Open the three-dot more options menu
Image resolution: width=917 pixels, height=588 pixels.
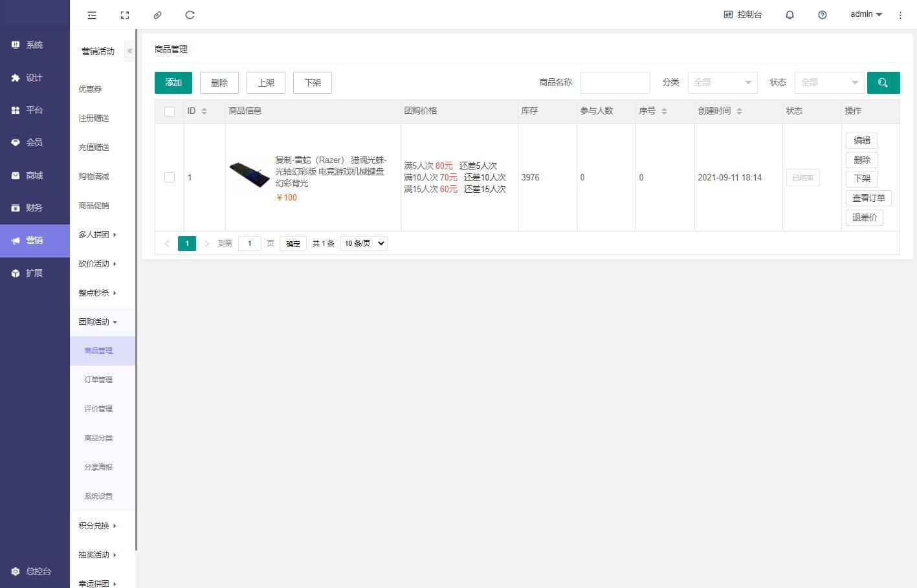pyautogui.click(x=900, y=15)
